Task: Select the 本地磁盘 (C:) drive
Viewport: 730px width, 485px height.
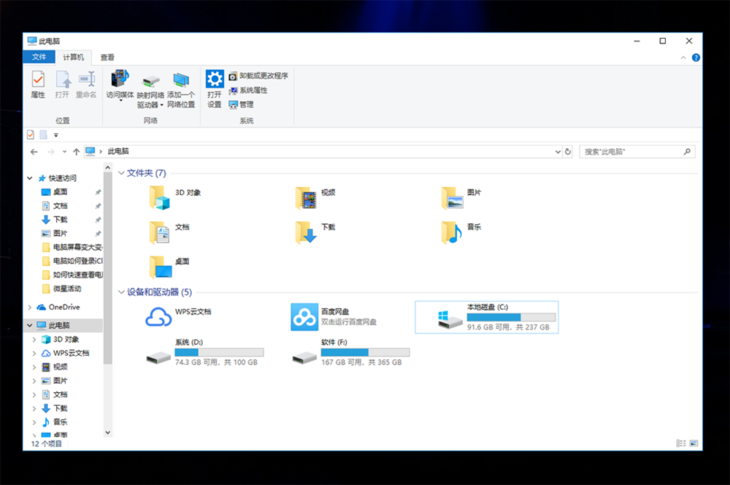Action: coord(486,316)
